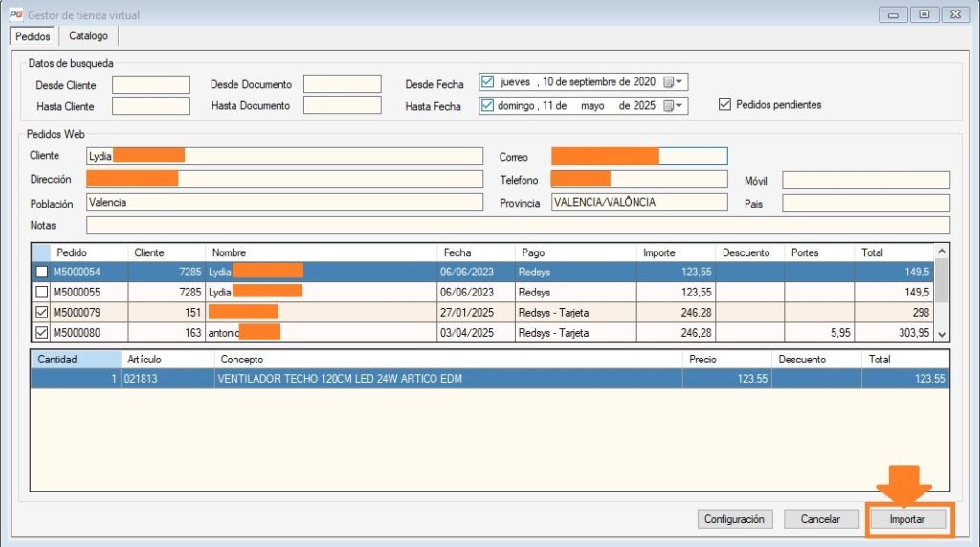The image size is (980, 547).
Task: Click the Importar button
Action: tap(907, 519)
